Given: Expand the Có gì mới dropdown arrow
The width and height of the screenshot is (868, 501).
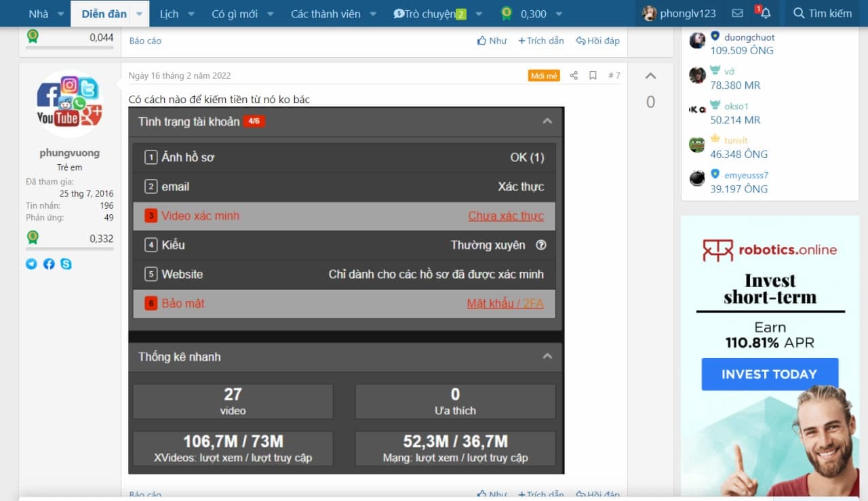Looking at the screenshot, I should tap(270, 14).
